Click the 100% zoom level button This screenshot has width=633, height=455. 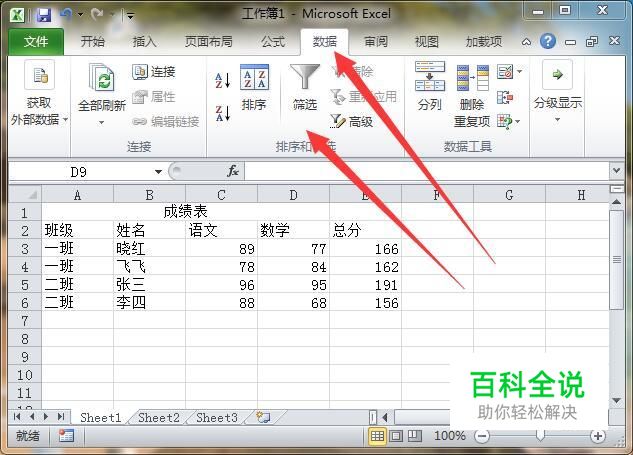[x=450, y=436]
